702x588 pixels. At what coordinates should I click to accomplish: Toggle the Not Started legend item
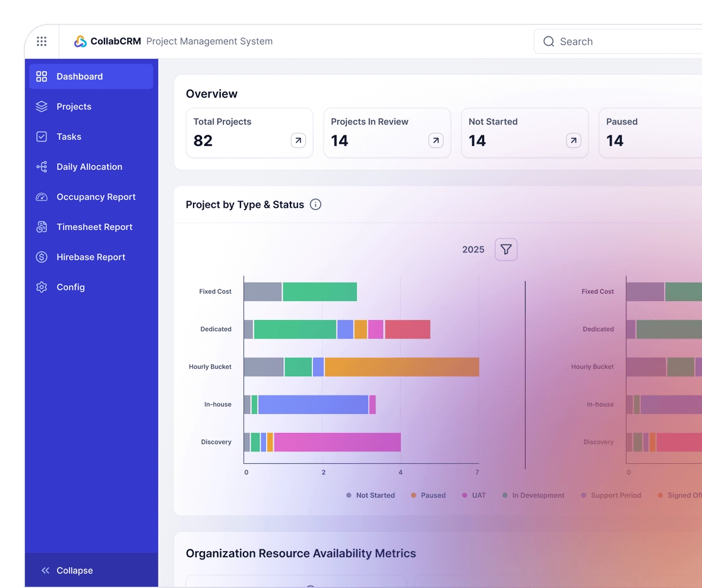point(370,495)
